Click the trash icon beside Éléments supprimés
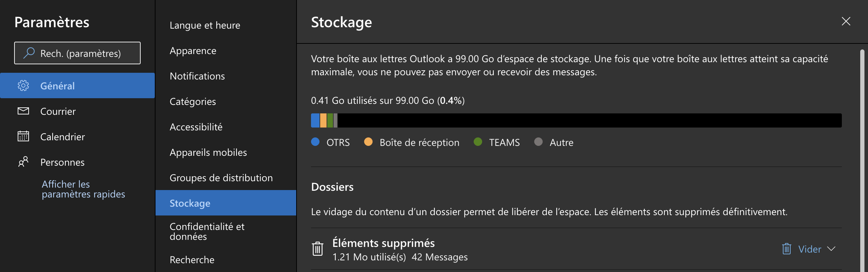The height and width of the screenshot is (272, 868). click(x=317, y=249)
